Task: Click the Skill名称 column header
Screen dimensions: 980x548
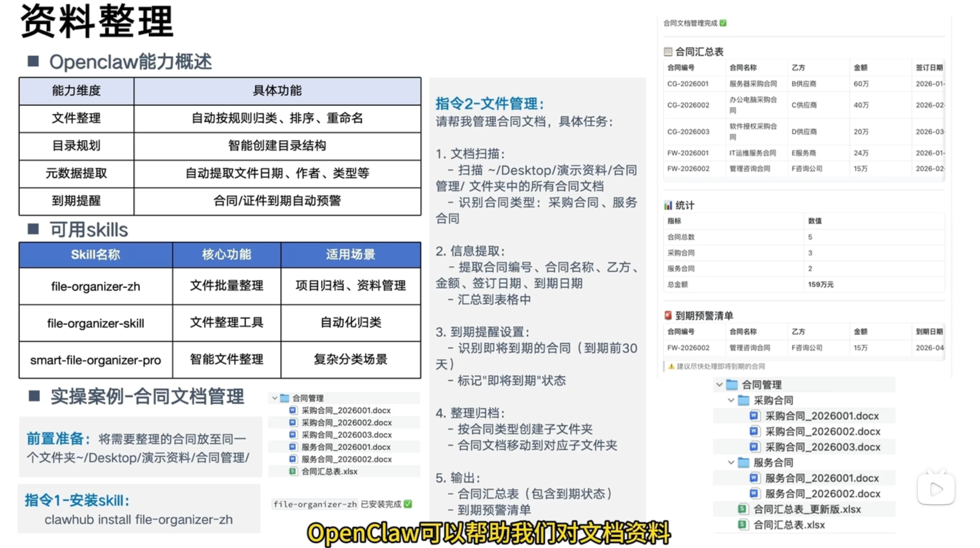Action: (x=95, y=255)
